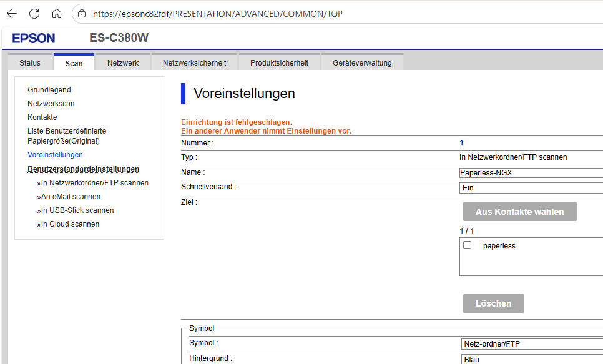The height and width of the screenshot is (364, 603).
Task: Select the Netzwerksicherheit tab
Action: (194, 63)
